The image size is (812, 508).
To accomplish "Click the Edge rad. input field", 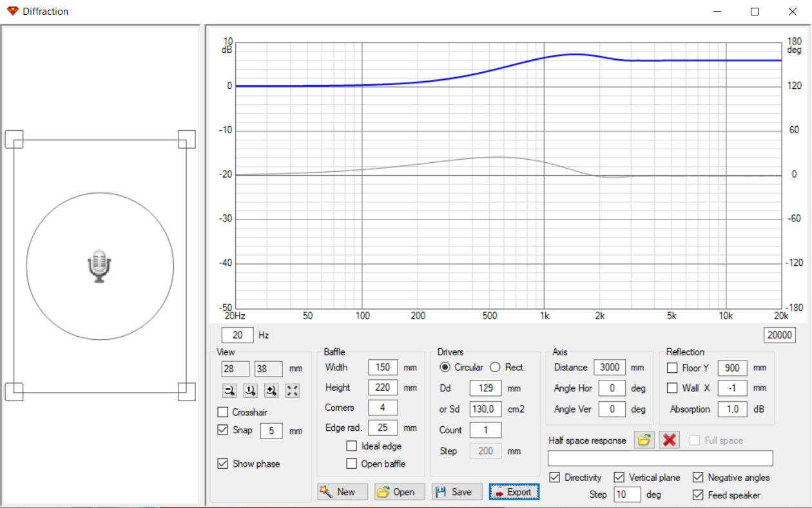I will [x=383, y=428].
